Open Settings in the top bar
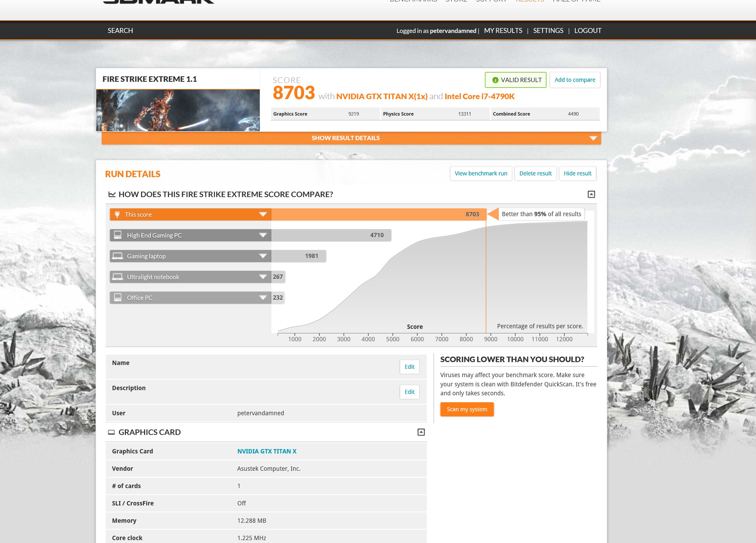The height and width of the screenshot is (543, 756). [548, 31]
